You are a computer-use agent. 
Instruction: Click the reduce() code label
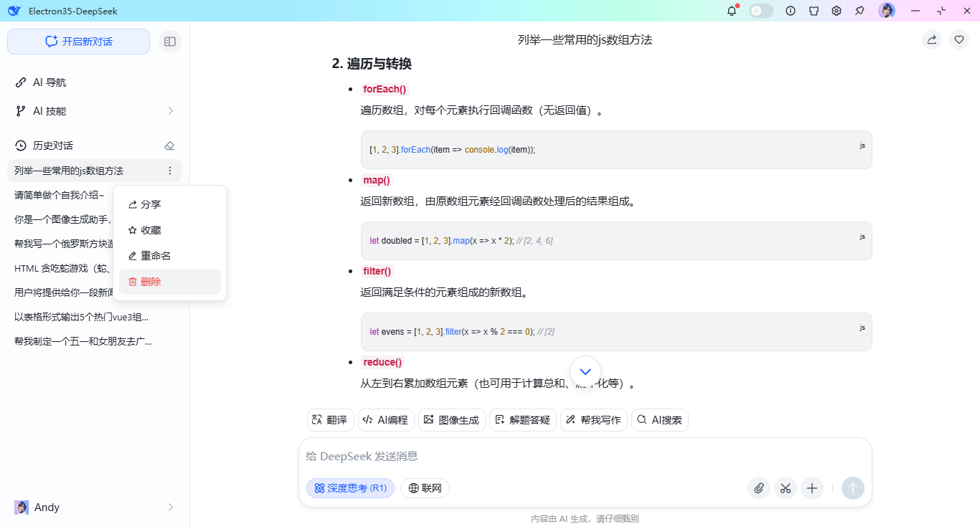tap(382, 362)
